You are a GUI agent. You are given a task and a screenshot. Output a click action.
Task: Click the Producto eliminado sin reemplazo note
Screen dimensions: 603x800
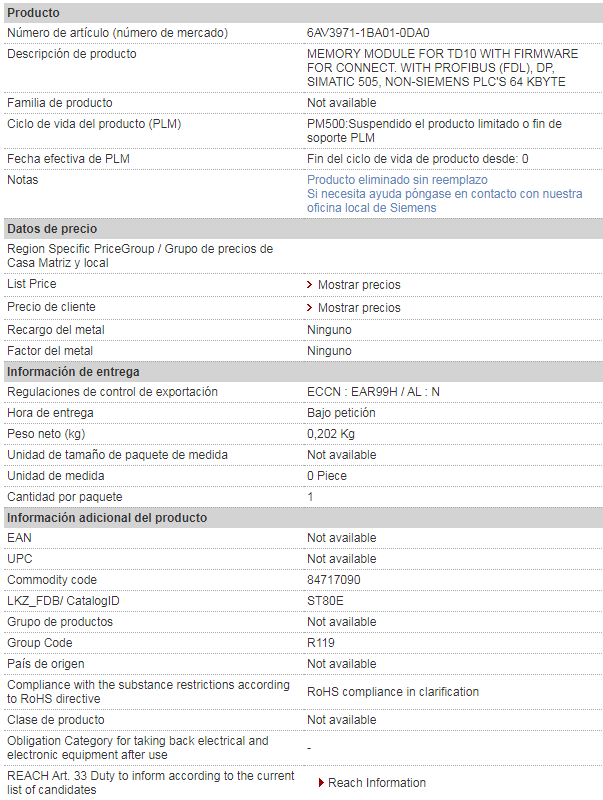397,180
